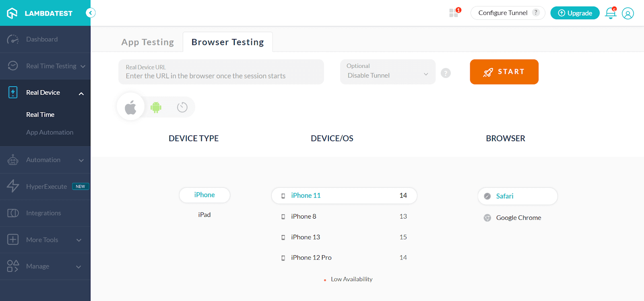Switch to the App Testing tab
644x301 pixels.
tap(147, 42)
